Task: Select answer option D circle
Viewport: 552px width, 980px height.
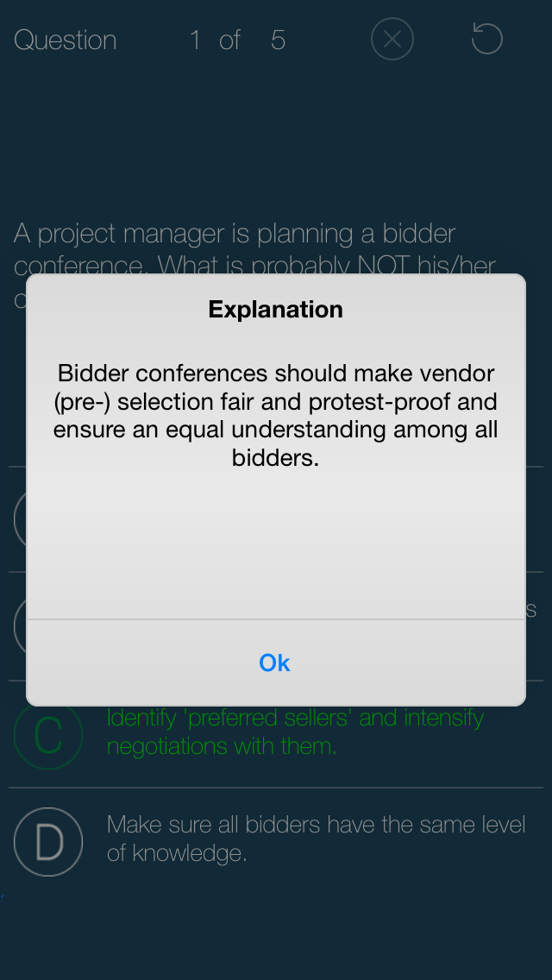Action: point(48,841)
